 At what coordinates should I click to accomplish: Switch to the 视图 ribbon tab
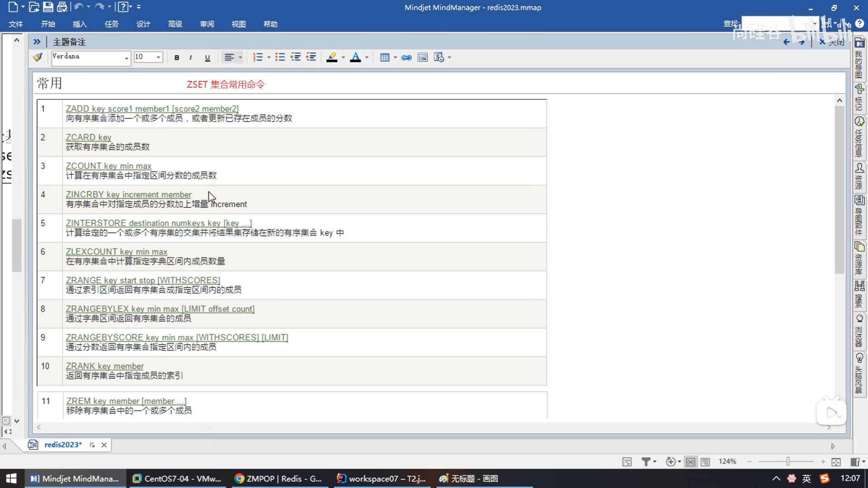click(239, 24)
